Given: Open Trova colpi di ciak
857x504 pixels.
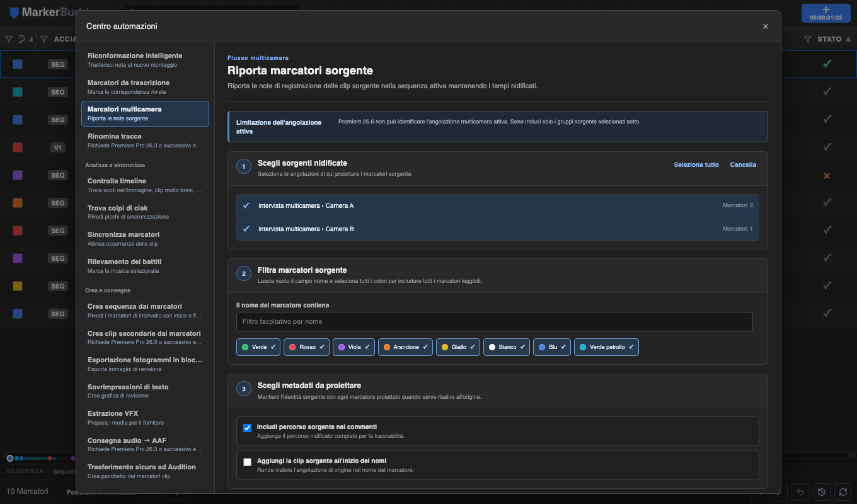Looking at the screenshot, I should coord(145,212).
